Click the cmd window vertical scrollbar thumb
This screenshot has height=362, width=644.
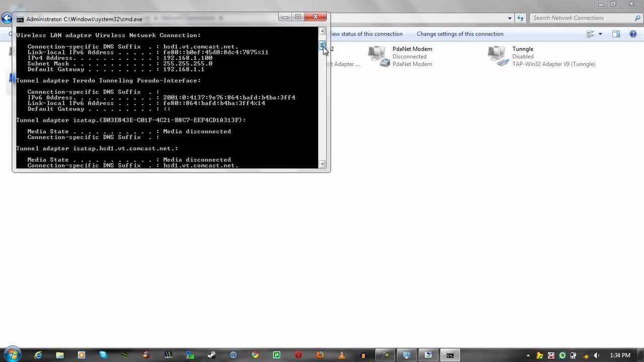[x=323, y=46]
